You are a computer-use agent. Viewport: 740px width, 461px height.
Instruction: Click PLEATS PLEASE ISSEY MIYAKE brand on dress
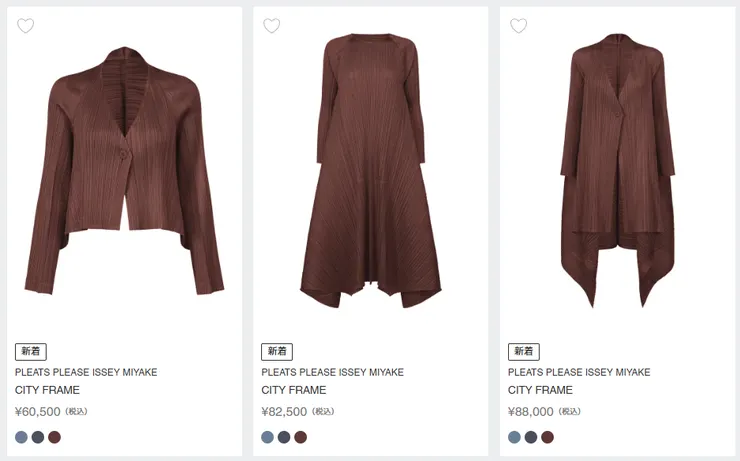(x=332, y=372)
